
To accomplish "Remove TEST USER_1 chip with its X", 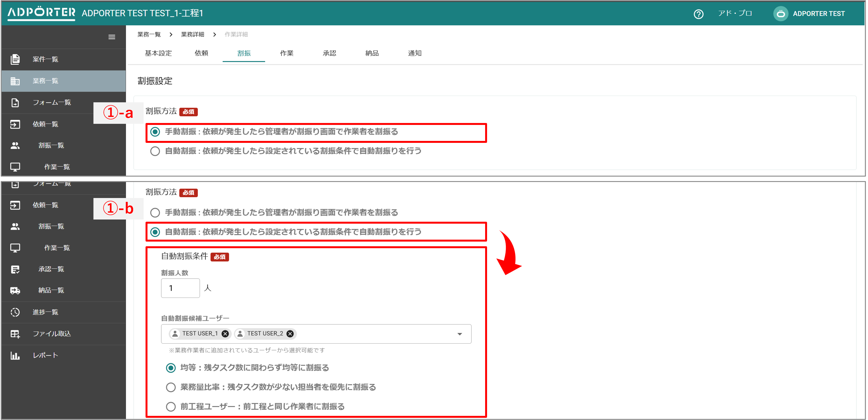I will click(x=225, y=334).
